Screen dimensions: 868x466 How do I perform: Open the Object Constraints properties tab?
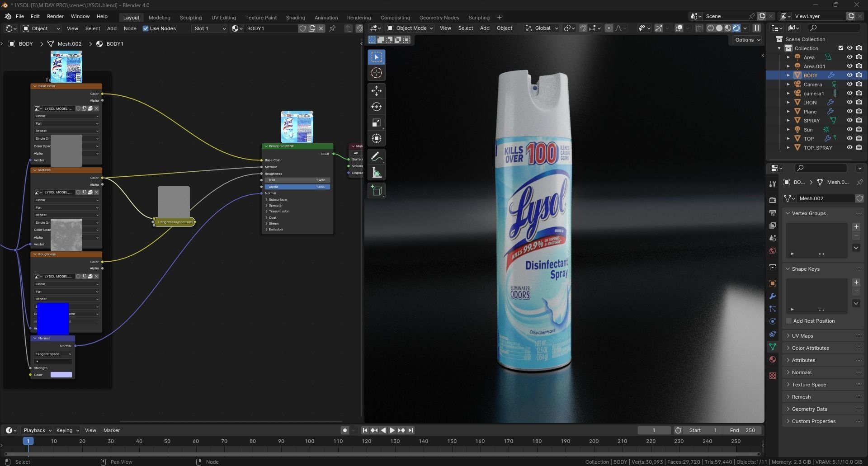(x=772, y=334)
